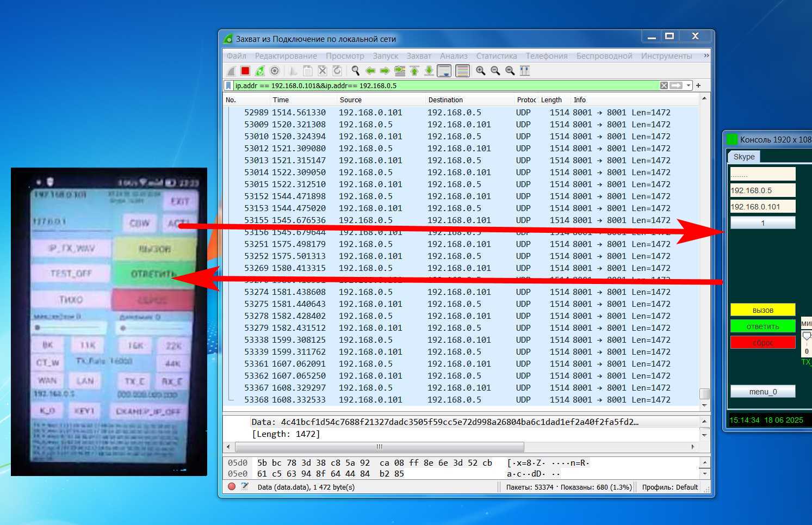
Task: Restart the current capture
Action: tap(260, 71)
